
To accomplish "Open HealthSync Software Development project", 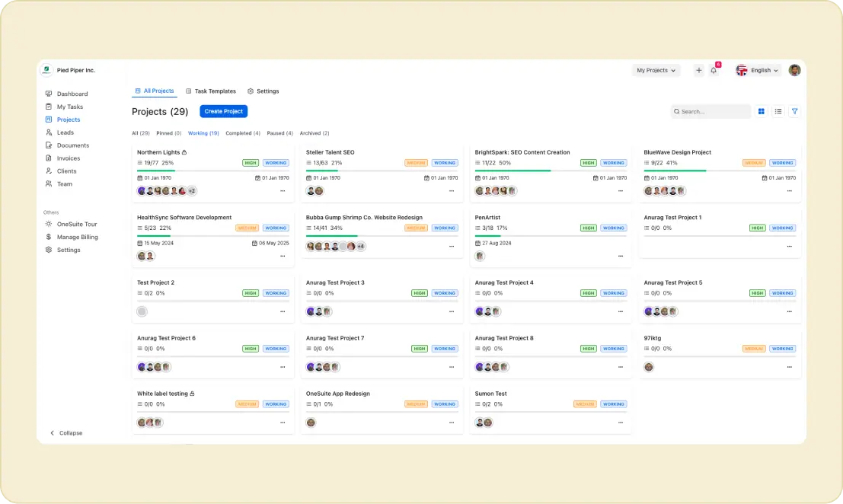I will 184,218.
